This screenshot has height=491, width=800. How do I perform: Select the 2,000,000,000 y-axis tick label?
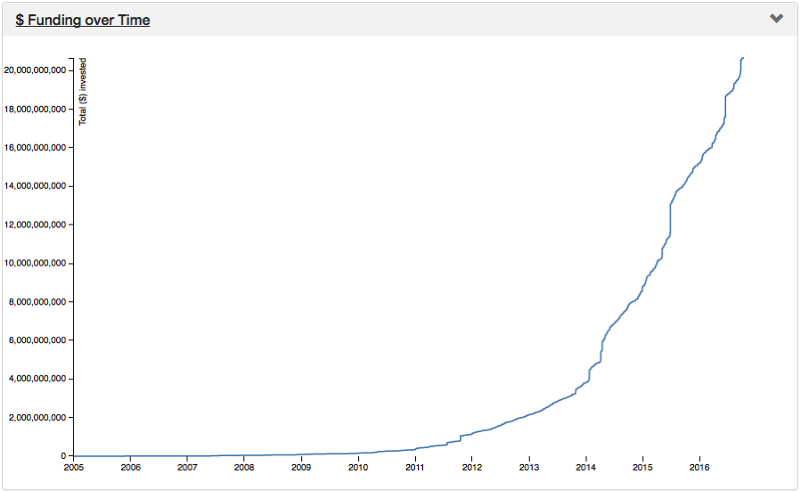click(38, 418)
